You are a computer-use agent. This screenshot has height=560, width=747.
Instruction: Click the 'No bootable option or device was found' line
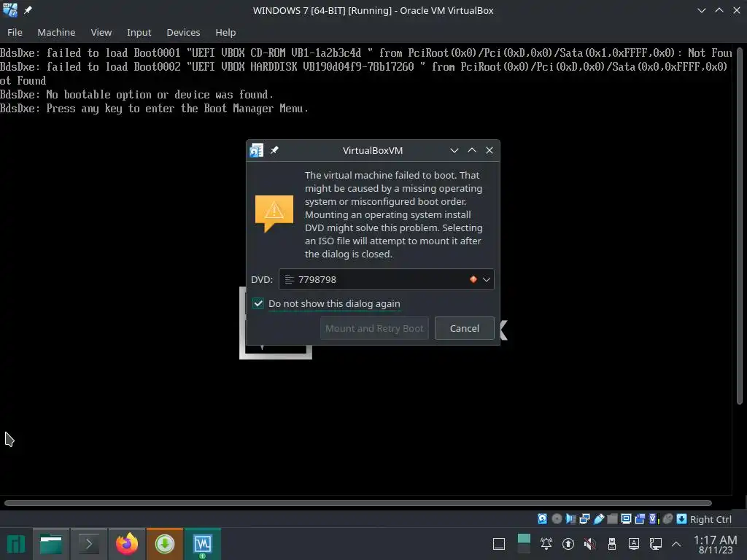click(x=136, y=95)
